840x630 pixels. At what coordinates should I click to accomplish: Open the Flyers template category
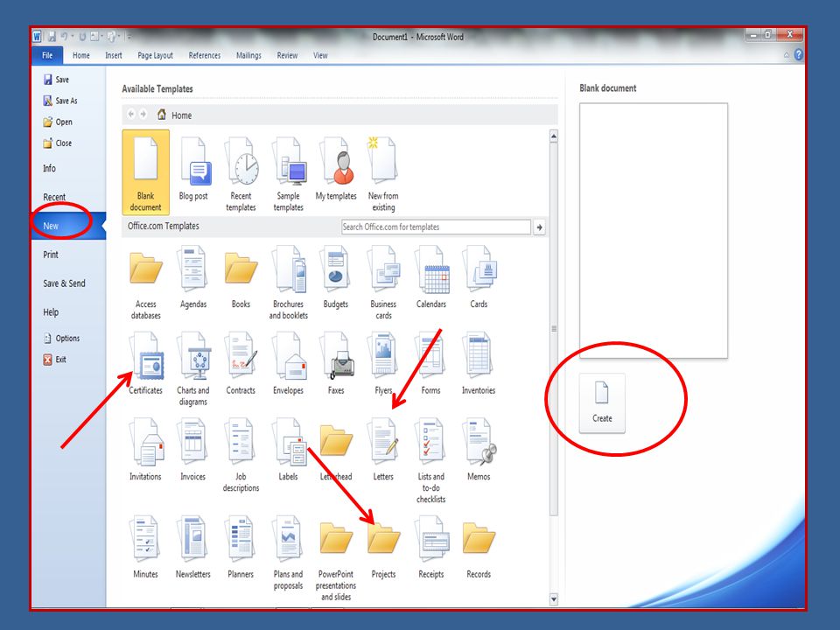(383, 364)
